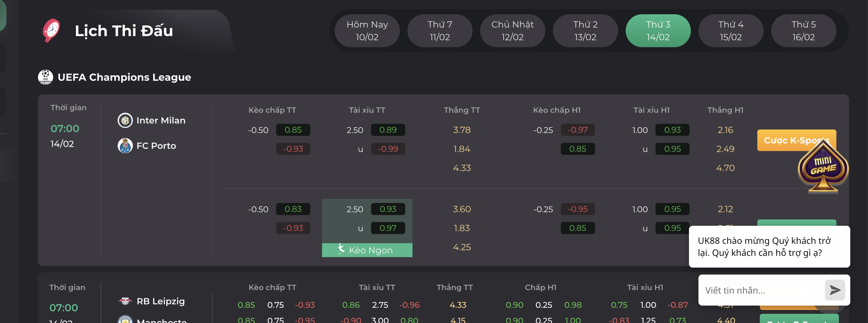Click the 2.16 Thắng H1 odds
This screenshot has width=868, height=323.
point(725,130)
